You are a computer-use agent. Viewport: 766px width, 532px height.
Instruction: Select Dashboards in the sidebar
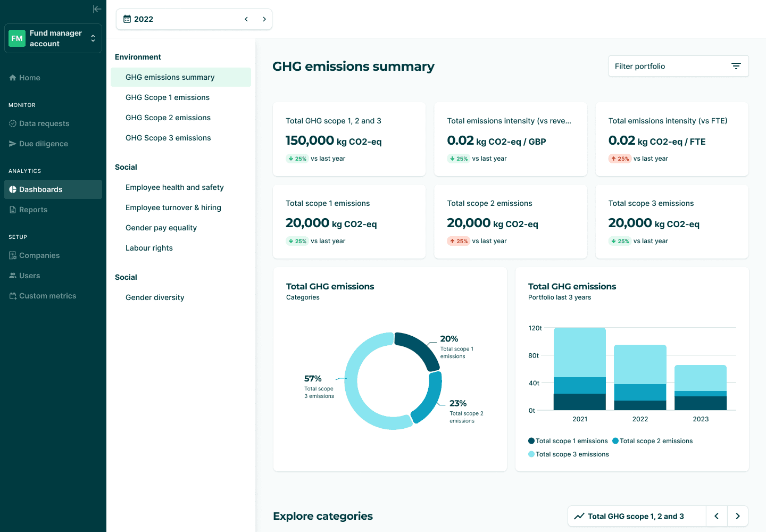(53, 189)
